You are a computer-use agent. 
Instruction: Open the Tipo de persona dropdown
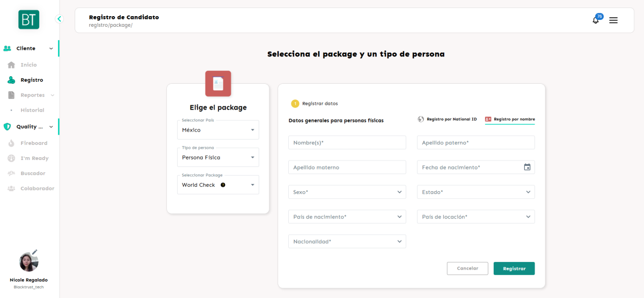[x=218, y=157]
